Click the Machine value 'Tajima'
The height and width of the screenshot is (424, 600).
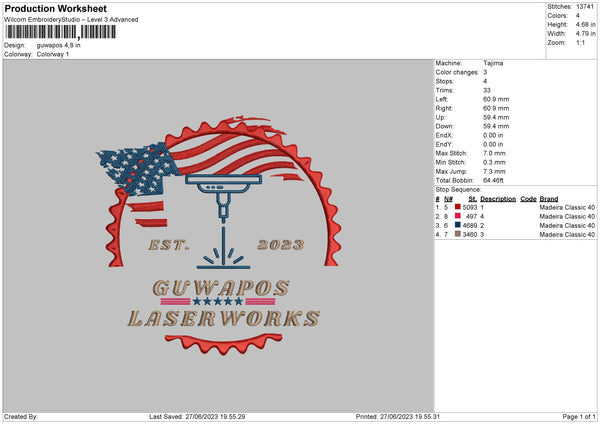(493, 63)
